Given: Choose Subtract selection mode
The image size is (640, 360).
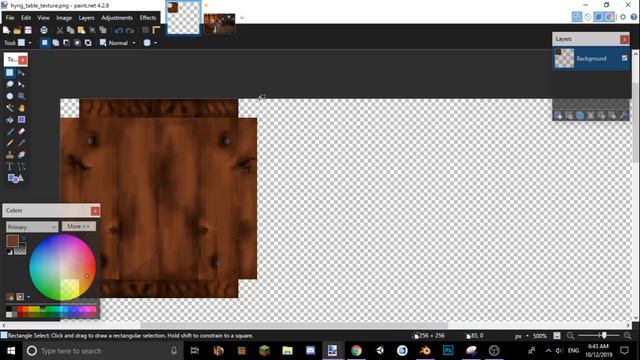Looking at the screenshot, I should pyautogui.click(x=67, y=43).
